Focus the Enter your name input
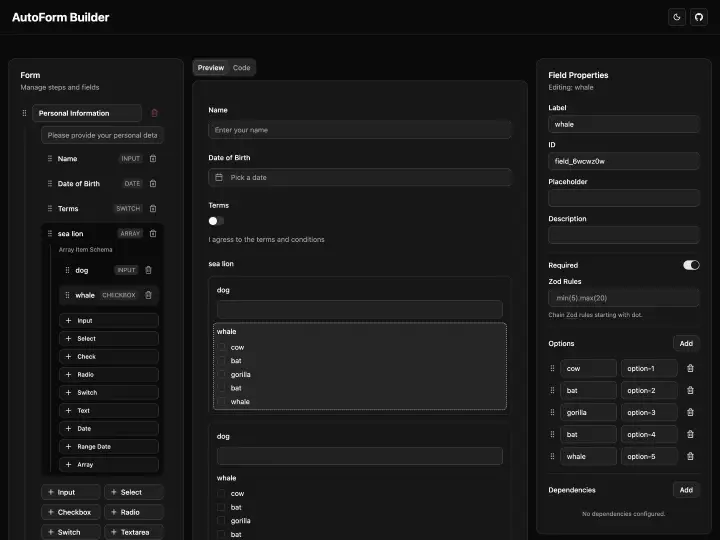This screenshot has height=540, width=720. 360,130
